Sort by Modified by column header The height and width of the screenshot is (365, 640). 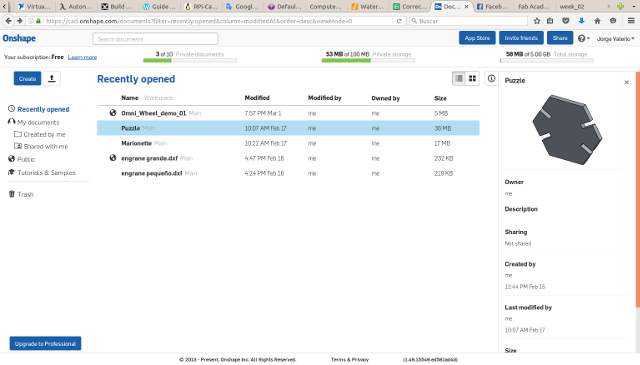pyautogui.click(x=324, y=98)
